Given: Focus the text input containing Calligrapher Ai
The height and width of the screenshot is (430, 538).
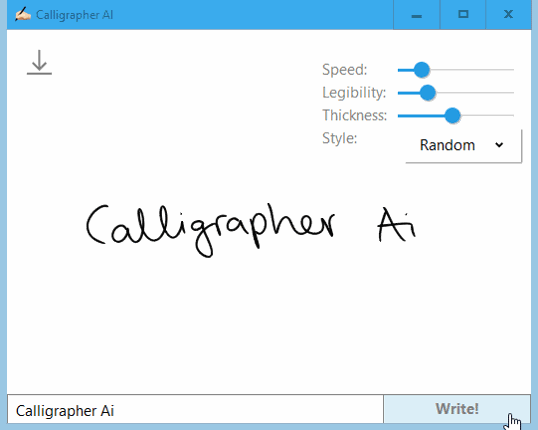Looking at the screenshot, I should 195,410.
